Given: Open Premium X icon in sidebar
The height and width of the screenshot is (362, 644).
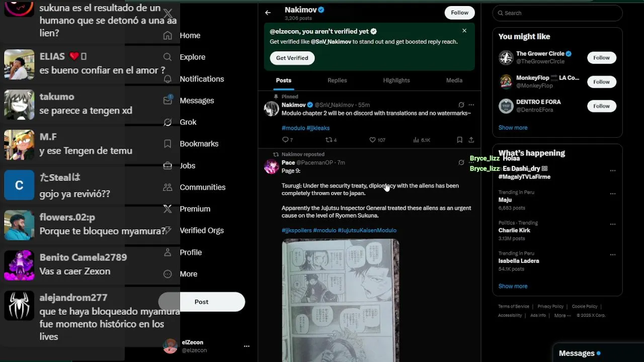Looking at the screenshot, I should click(x=168, y=209).
